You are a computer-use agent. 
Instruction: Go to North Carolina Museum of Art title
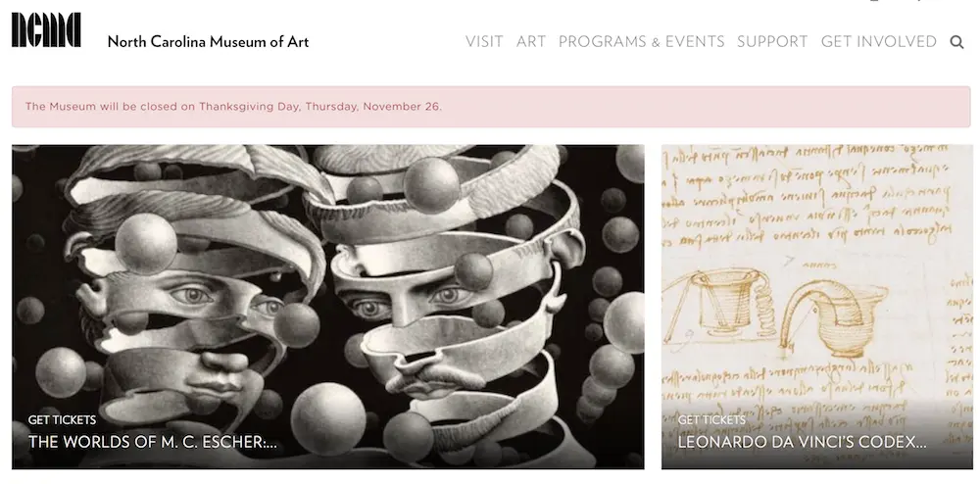pyautogui.click(x=208, y=42)
